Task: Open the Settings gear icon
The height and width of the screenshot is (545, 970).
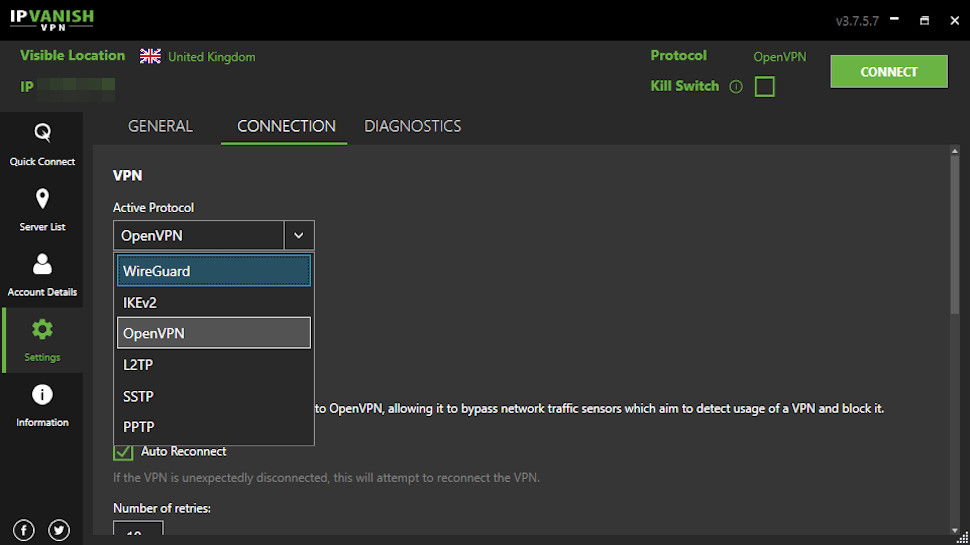Action: (42, 330)
